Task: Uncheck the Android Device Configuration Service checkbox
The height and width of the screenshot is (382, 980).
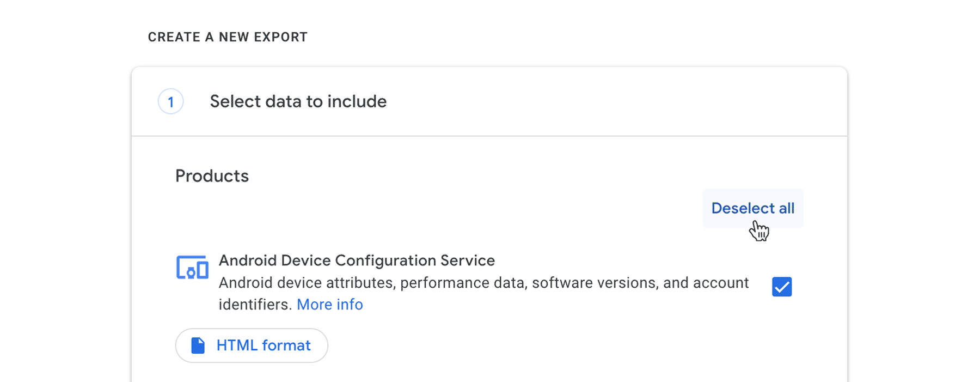Action: click(781, 287)
